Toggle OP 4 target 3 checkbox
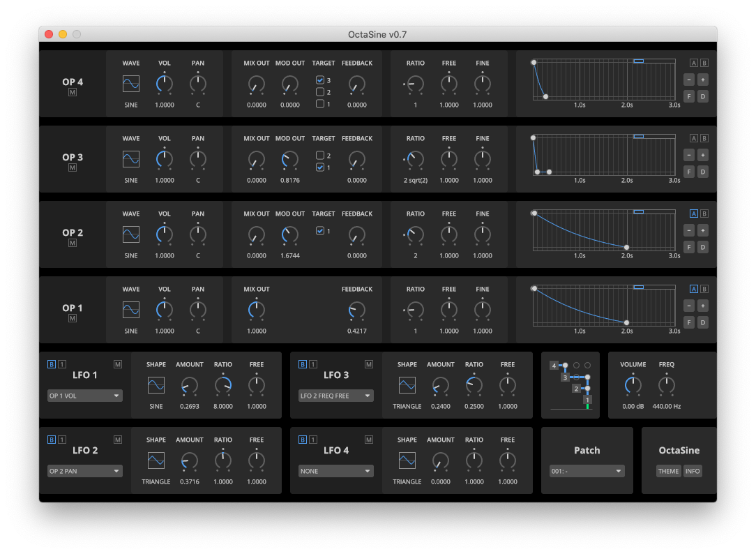The image size is (756, 554). [319, 80]
